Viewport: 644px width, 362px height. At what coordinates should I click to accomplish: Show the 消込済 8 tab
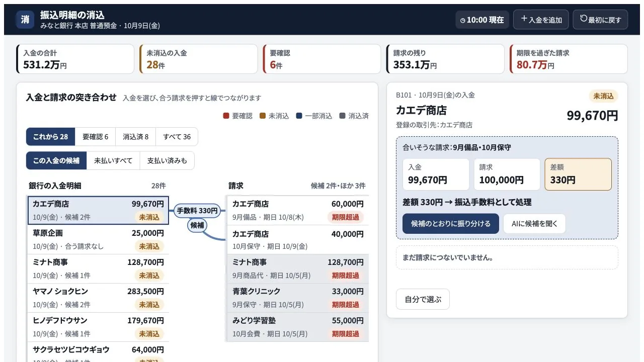(x=136, y=137)
